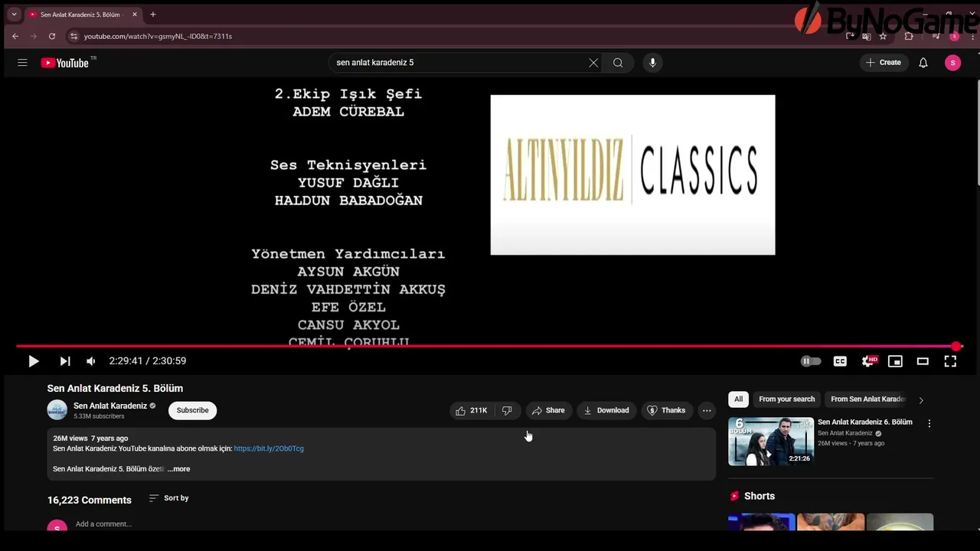Share this video
Screen dimensions: 980x551
[548, 411]
